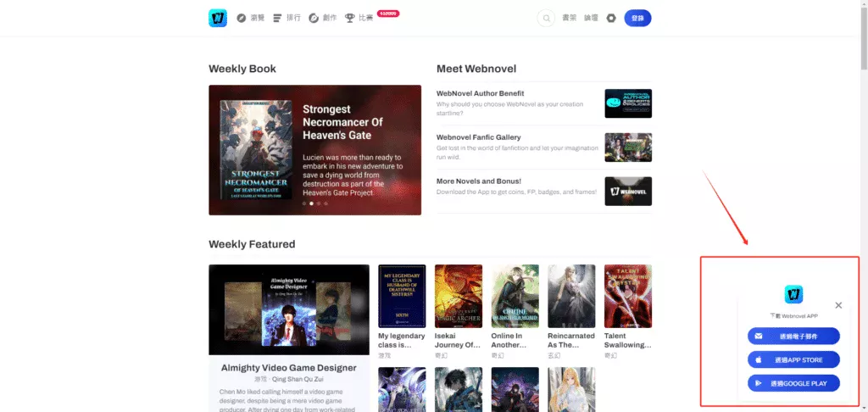Choose the 透過APP STORE download button
Viewport: 868px width, 412px height.
pyautogui.click(x=793, y=360)
